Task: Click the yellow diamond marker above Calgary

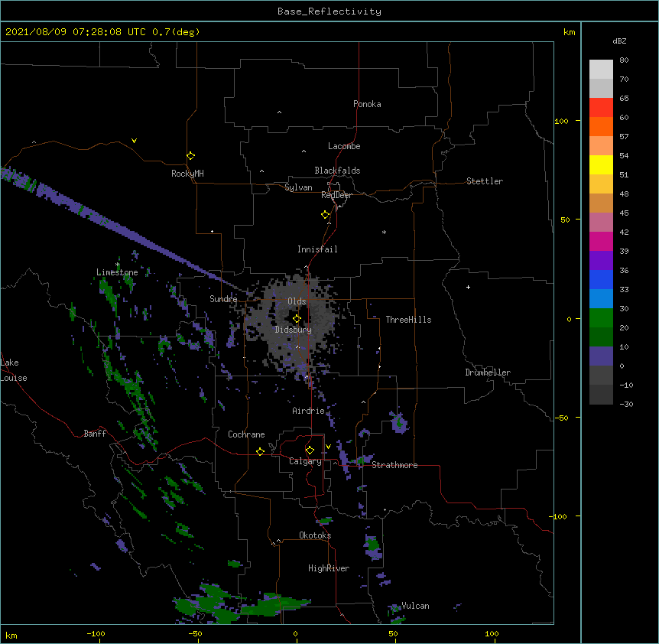Action: click(310, 450)
